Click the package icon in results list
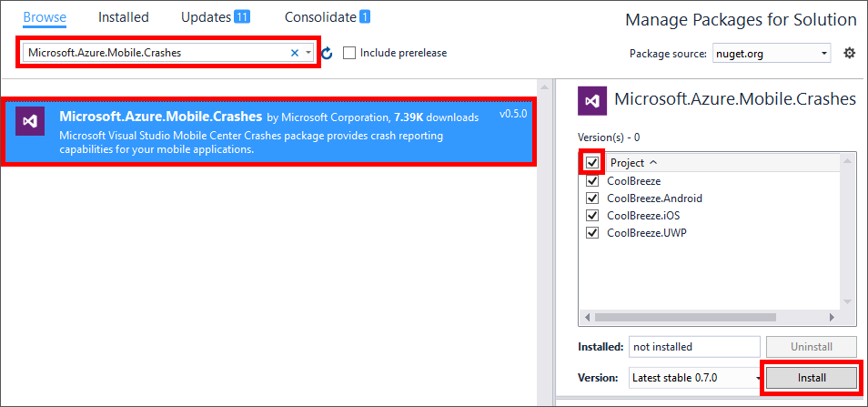Viewport: 868px width, 407px height. pos(31,121)
